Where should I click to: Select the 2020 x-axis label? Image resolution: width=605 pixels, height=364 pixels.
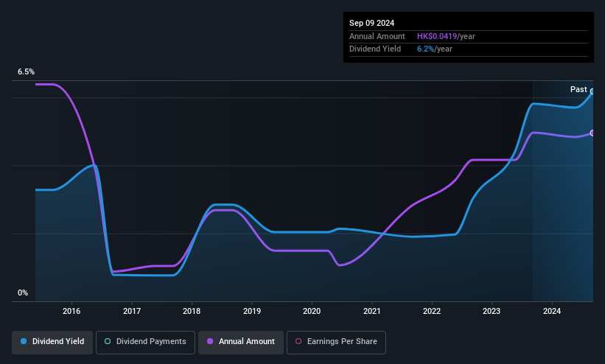pos(312,311)
